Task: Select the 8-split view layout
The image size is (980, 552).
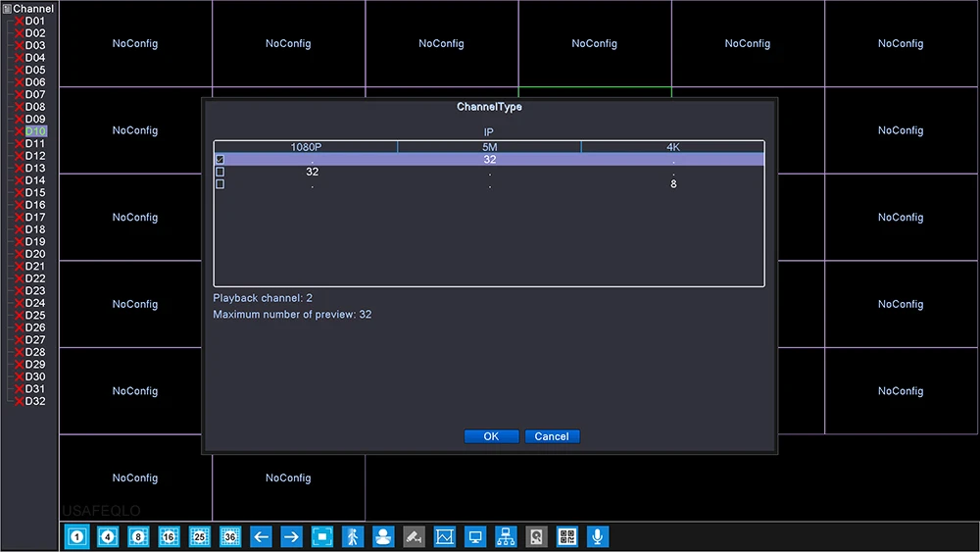Action: pos(138,536)
